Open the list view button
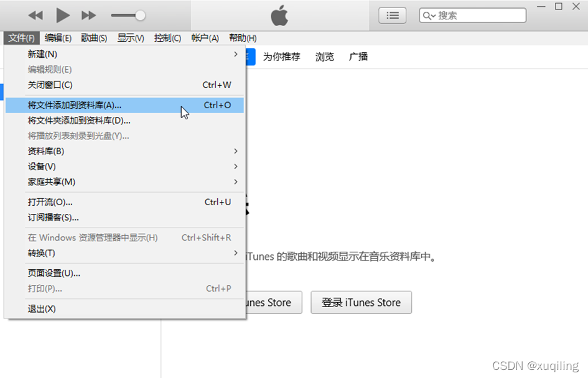The width and height of the screenshot is (588, 378). [392, 16]
